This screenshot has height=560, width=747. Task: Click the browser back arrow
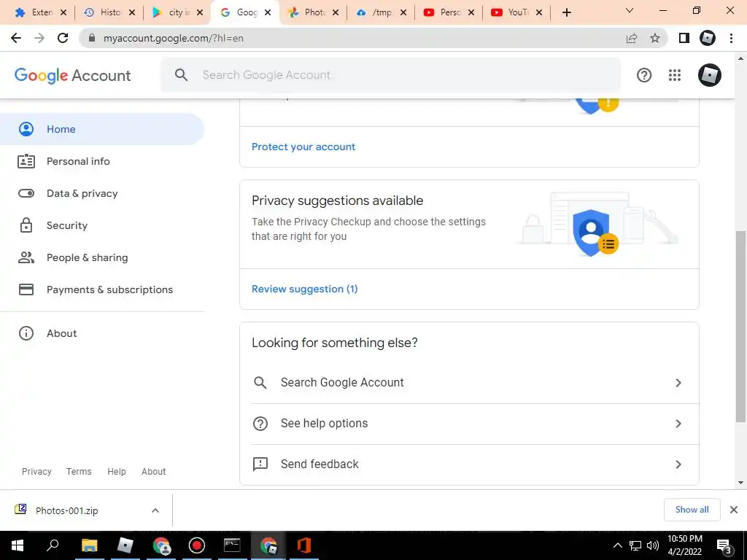(x=16, y=38)
